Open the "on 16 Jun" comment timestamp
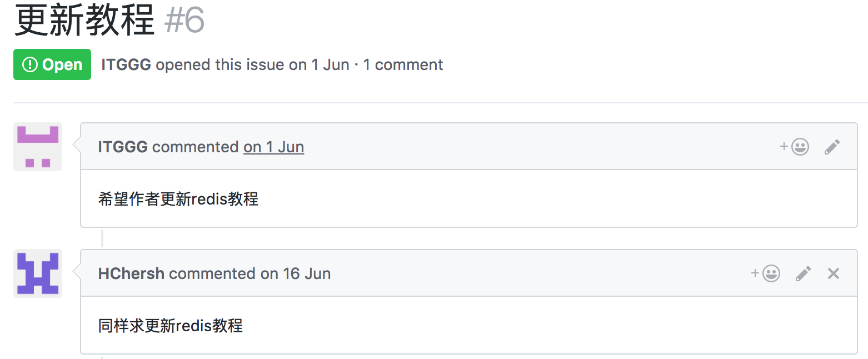The image size is (868, 359). (296, 273)
